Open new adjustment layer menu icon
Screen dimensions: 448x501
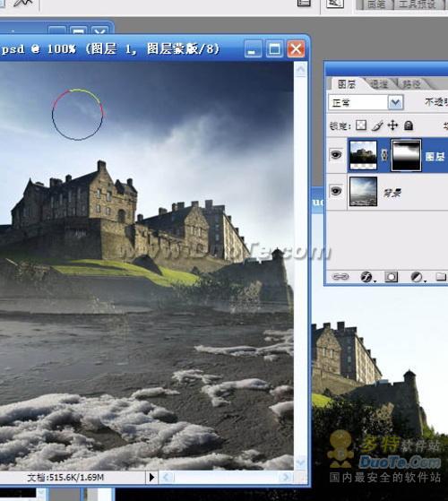[417, 277]
